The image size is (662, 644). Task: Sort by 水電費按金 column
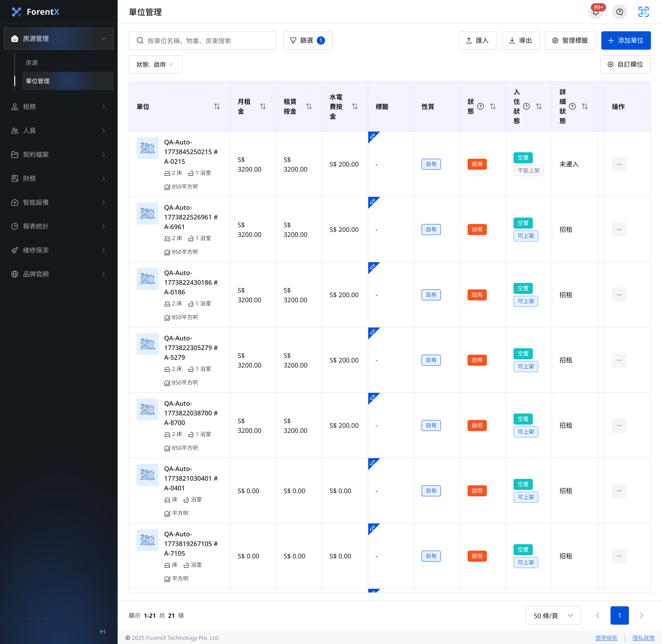[x=355, y=106]
